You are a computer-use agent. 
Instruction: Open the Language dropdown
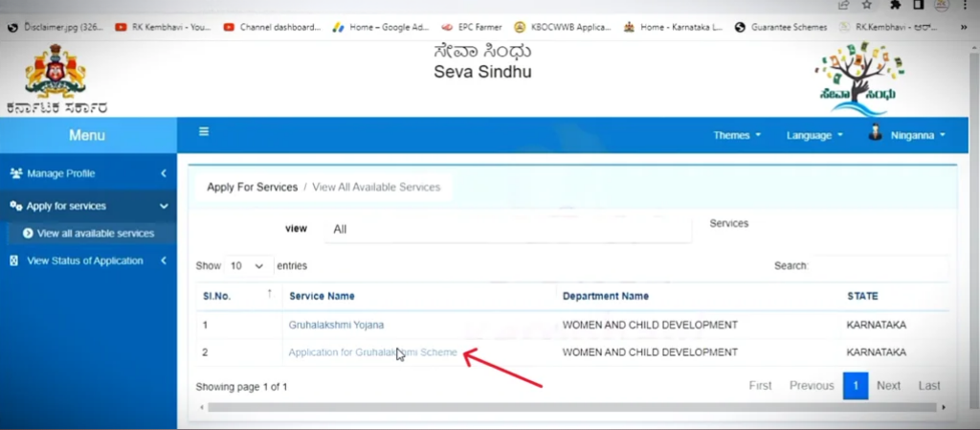point(814,135)
